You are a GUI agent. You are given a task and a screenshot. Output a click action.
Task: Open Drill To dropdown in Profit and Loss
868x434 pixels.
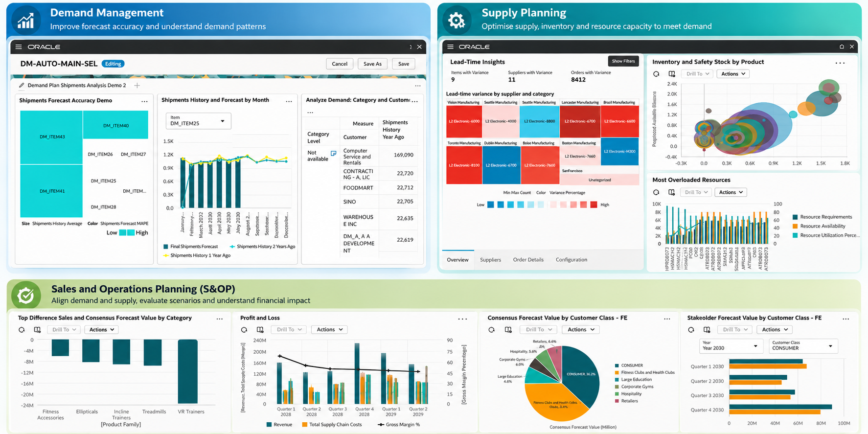(x=289, y=330)
